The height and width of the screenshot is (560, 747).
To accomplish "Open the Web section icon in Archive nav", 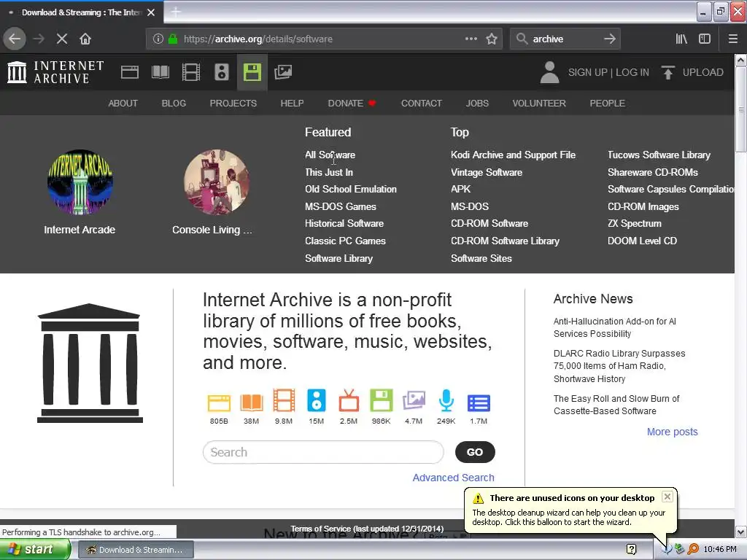I will point(130,72).
